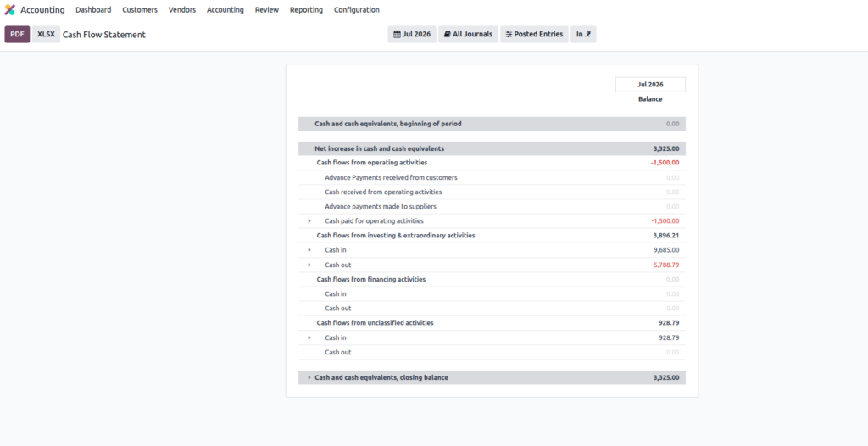Click 'Cash flows from unclassified activities' line
Screen dimensions: 868x446
pyautogui.click(x=375, y=322)
